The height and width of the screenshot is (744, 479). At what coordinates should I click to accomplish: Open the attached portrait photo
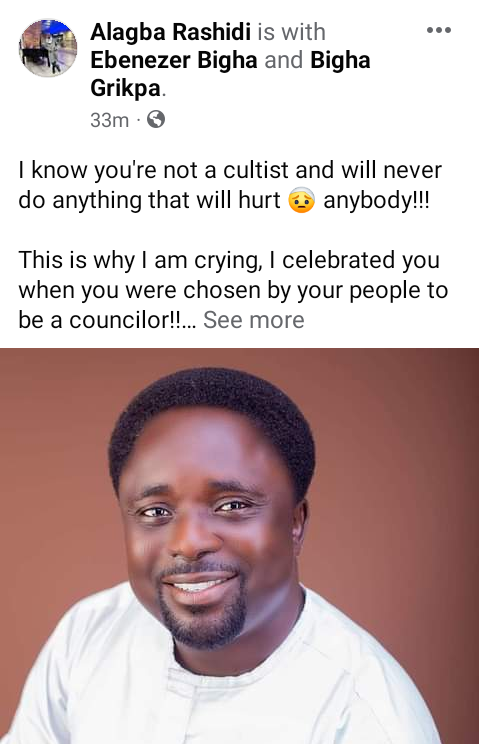(240, 546)
